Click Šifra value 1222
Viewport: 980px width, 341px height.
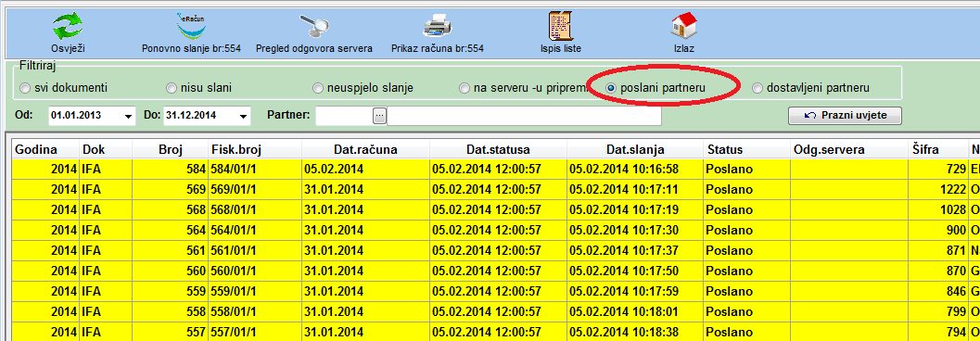click(937, 190)
